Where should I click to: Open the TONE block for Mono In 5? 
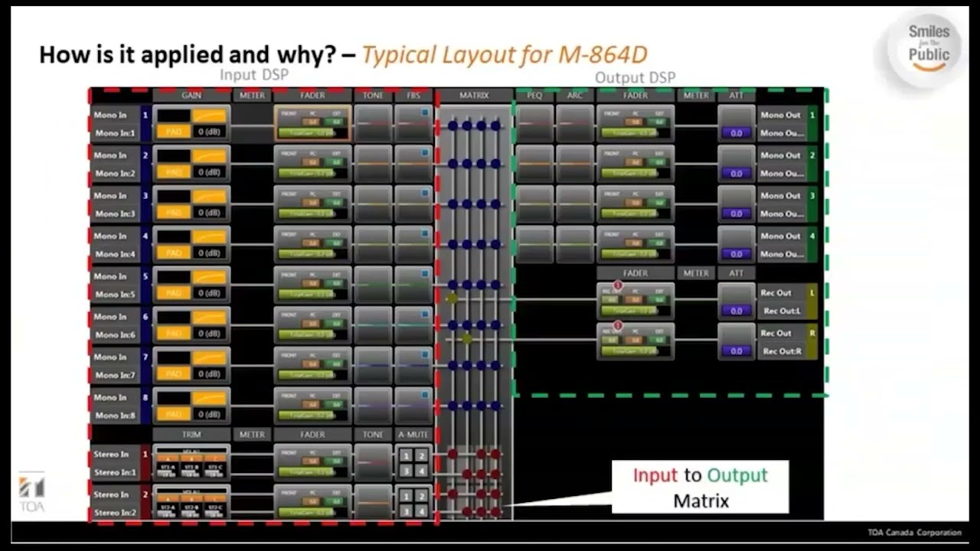tap(373, 285)
